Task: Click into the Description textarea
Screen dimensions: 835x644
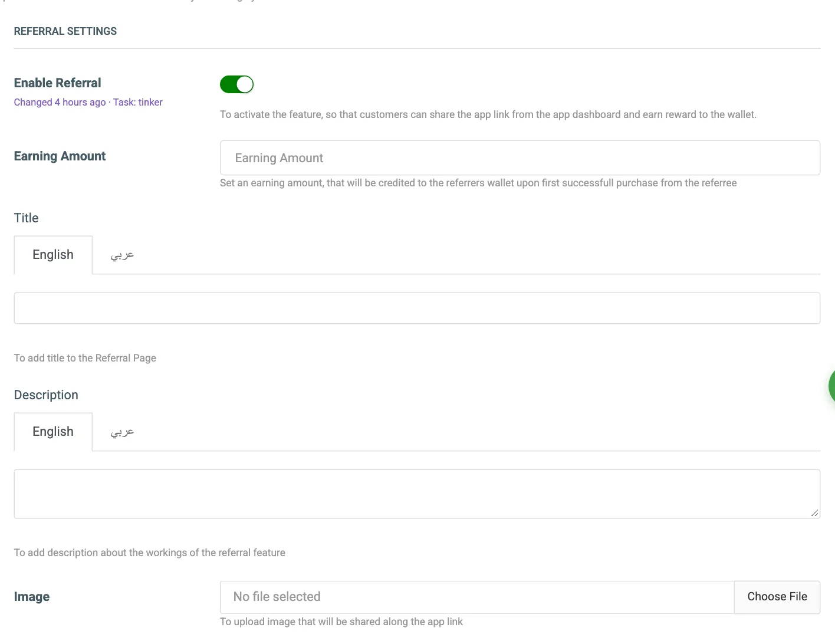Action: (x=417, y=494)
